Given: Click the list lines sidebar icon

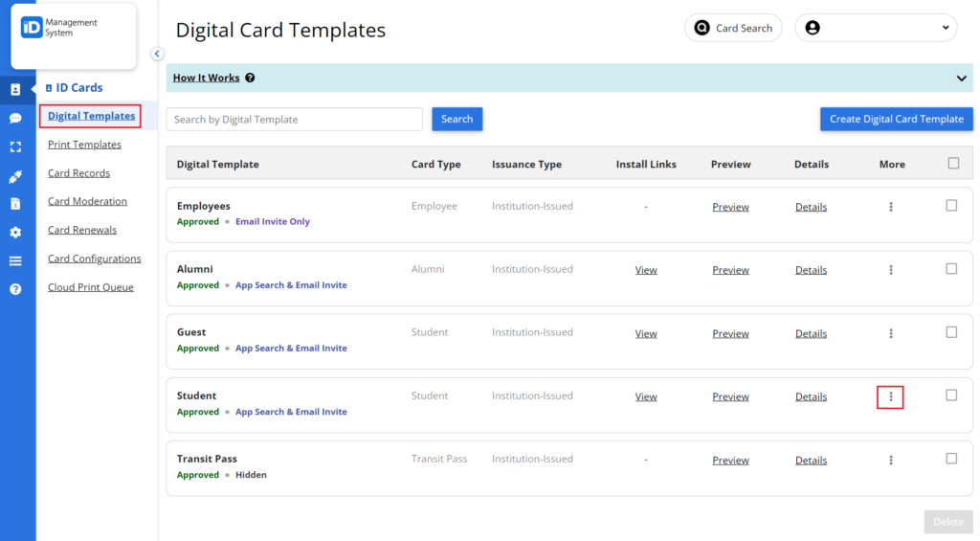Looking at the screenshot, I should coord(15,260).
